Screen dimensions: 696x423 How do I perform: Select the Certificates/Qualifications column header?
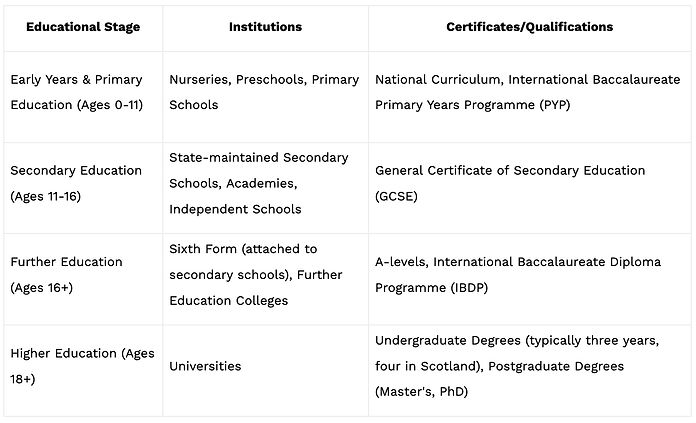click(x=530, y=27)
